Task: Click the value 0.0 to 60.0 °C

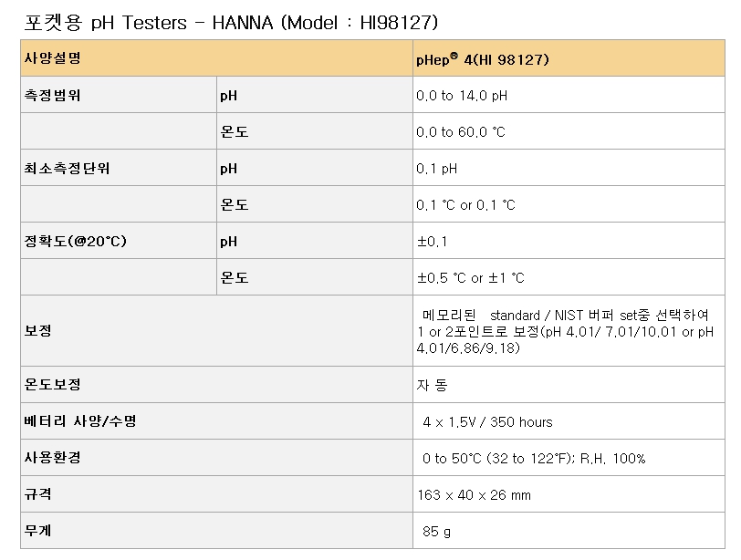Action: [x=461, y=131]
